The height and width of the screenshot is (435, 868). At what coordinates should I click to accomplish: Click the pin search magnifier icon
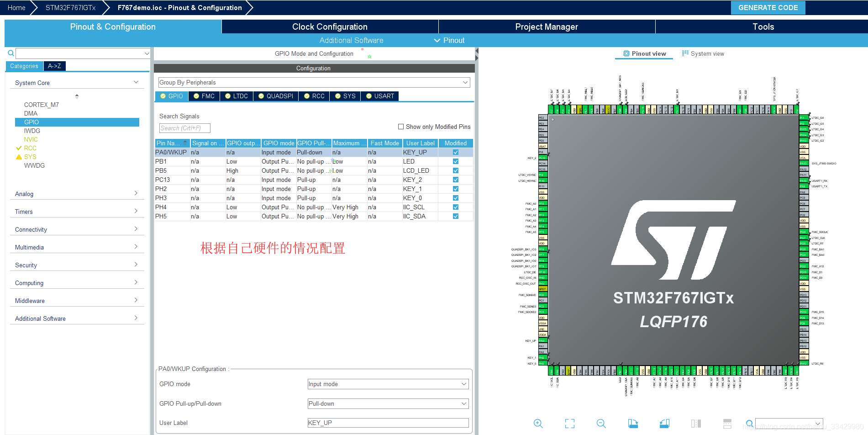click(749, 424)
